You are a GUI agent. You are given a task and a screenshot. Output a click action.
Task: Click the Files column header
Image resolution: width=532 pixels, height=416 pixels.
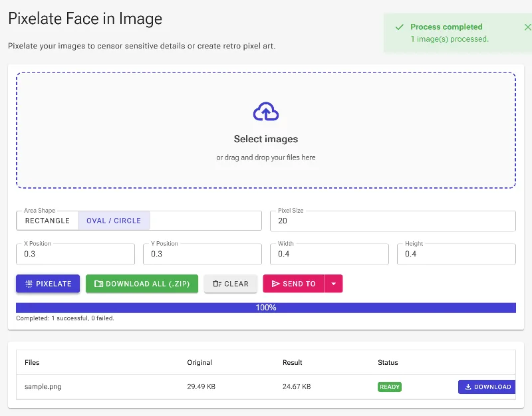[32, 362]
